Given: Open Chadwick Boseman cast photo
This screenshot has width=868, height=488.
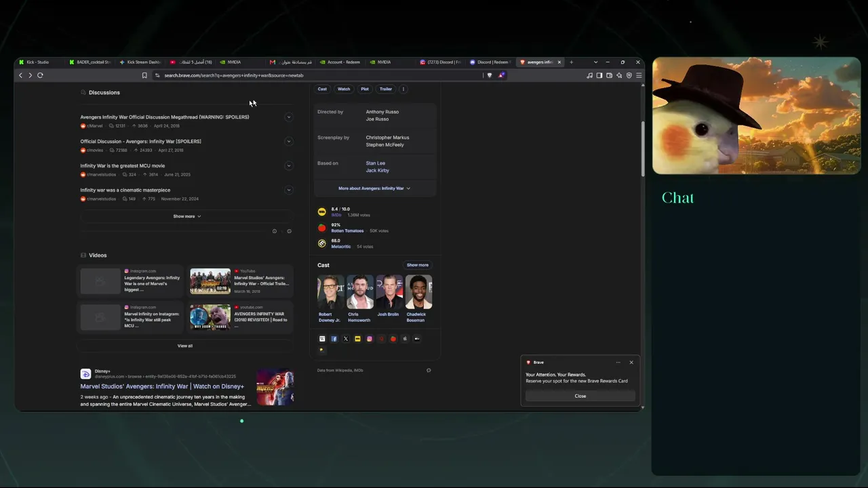Looking at the screenshot, I should pyautogui.click(x=419, y=292).
